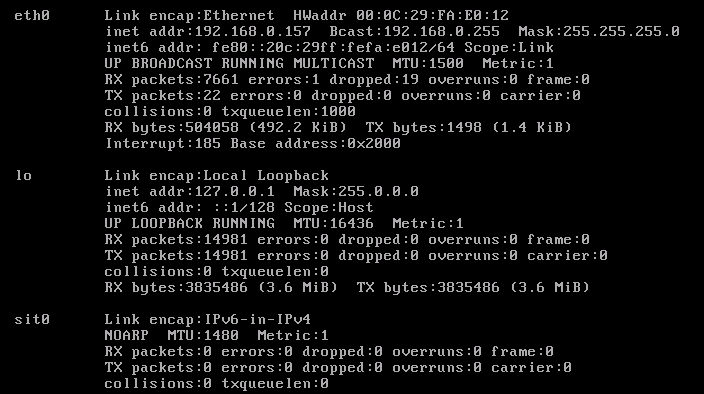
Task: Click RX bytes:504058 (492.2 KiB)
Action: click(225, 127)
